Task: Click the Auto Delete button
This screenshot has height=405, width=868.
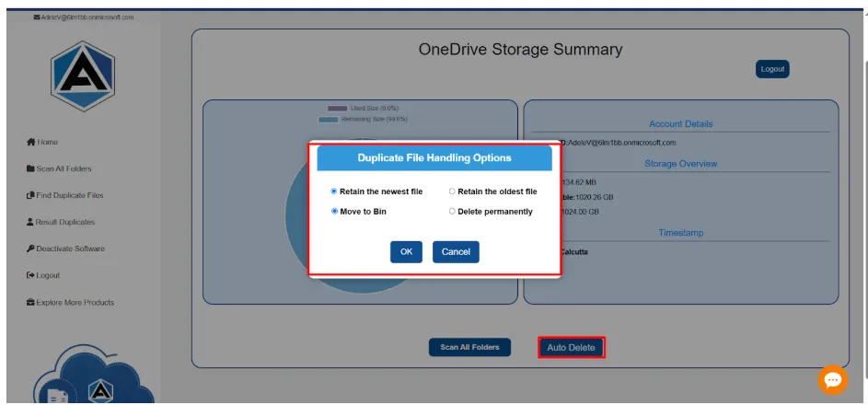Action: 571,348
